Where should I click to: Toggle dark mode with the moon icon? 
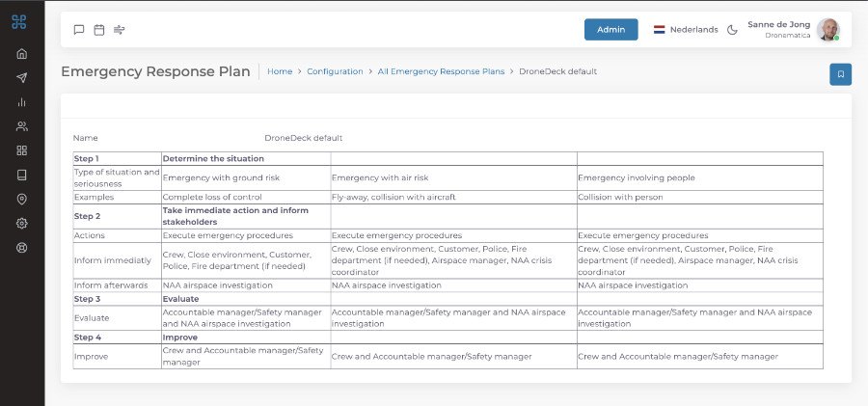click(x=732, y=30)
